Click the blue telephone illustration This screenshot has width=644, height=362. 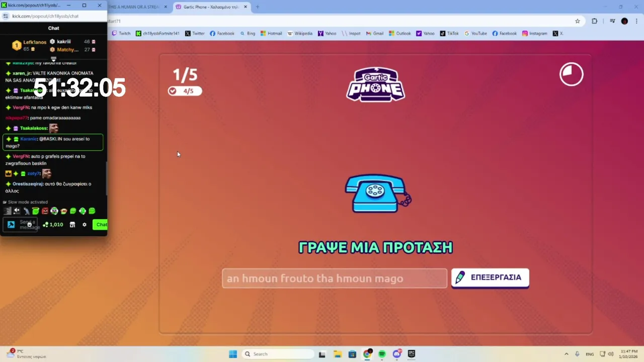point(378,193)
